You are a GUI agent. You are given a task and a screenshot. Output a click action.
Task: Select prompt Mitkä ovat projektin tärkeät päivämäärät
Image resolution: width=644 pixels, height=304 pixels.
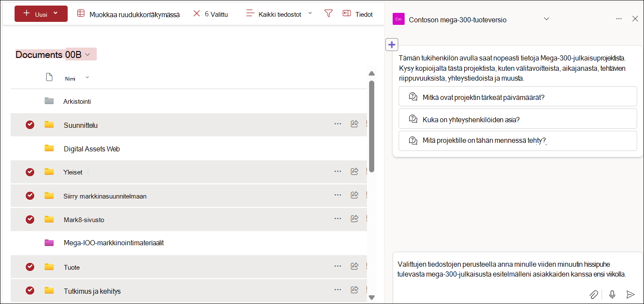coord(518,97)
